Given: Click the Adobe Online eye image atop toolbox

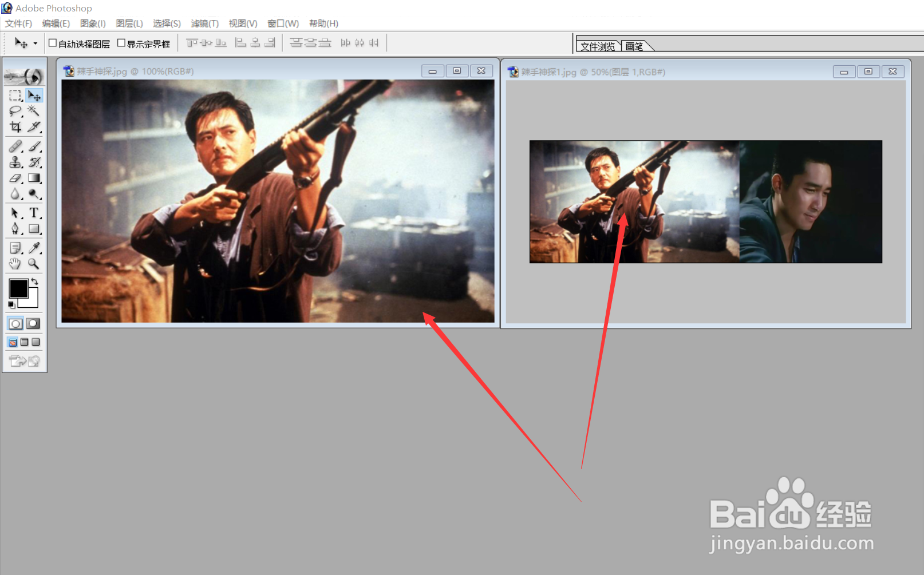Looking at the screenshot, I should [24, 76].
